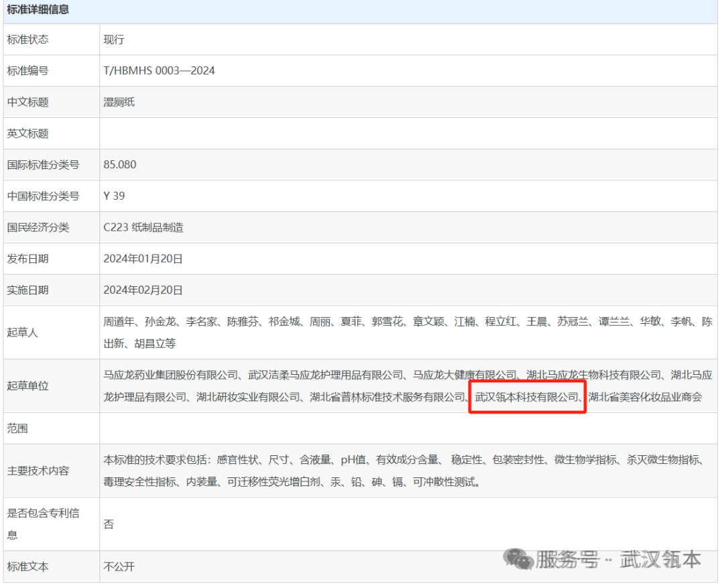Select the standard number T/HBMHS 0003—2024
This screenshot has width=724, height=588.
pyautogui.click(x=159, y=70)
